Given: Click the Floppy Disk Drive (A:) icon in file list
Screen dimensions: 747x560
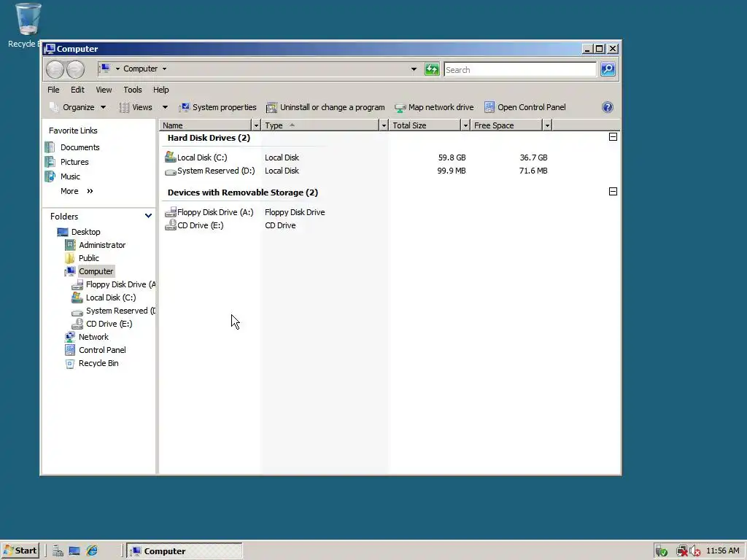Looking at the screenshot, I should point(171,212).
